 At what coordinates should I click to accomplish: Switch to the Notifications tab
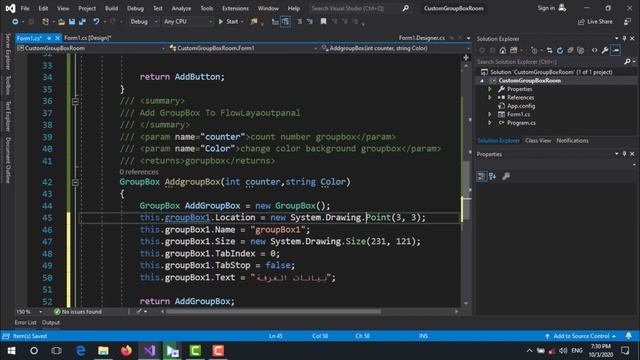point(572,140)
